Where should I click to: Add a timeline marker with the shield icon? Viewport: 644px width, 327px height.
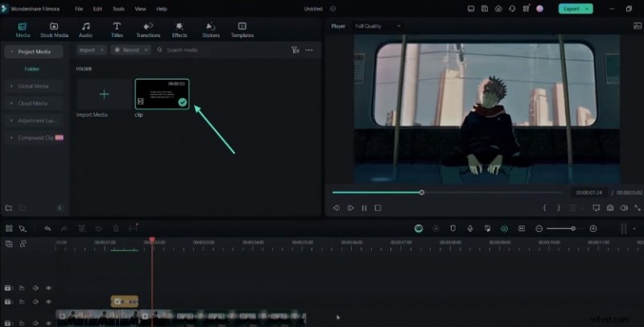click(453, 229)
